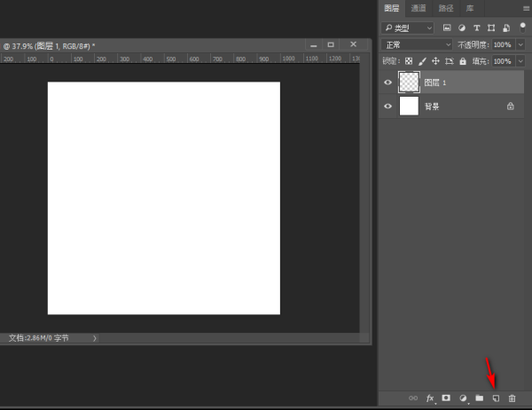The image size is (532, 410).
Task: Click the document horizontal scrollbar
Action: coord(229,338)
